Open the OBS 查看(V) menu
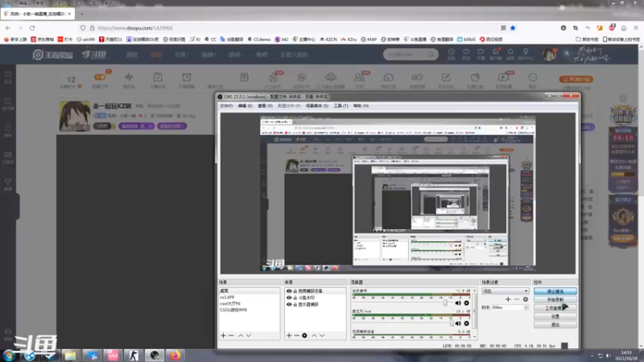644x362 pixels. tap(266, 106)
